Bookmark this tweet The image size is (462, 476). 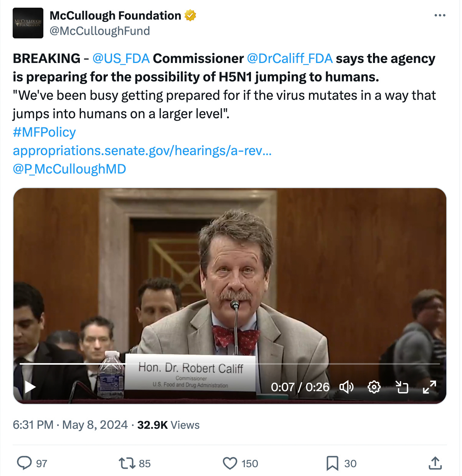[332, 463]
